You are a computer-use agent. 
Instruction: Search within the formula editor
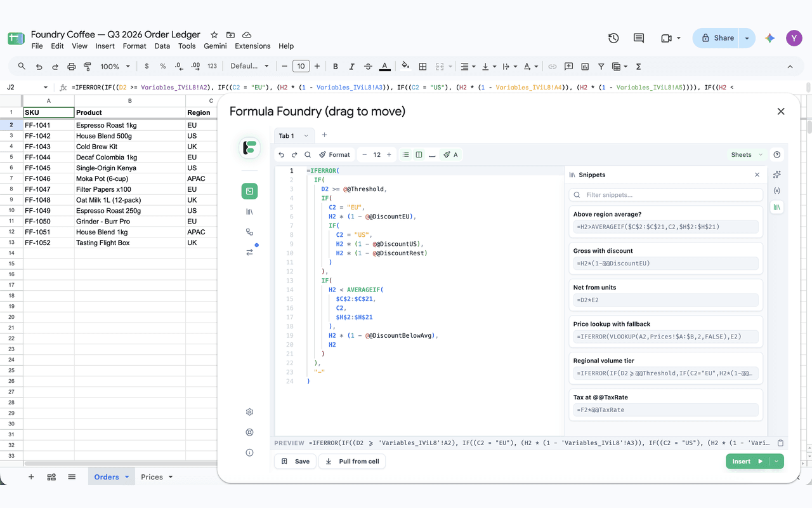pyautogui.click(x=308, y=154)
